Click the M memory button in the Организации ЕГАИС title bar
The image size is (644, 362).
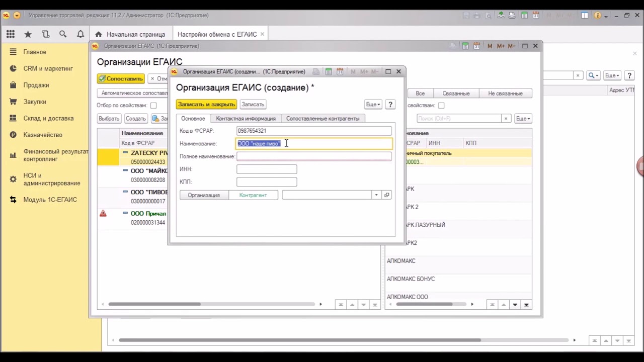point(490,46)
